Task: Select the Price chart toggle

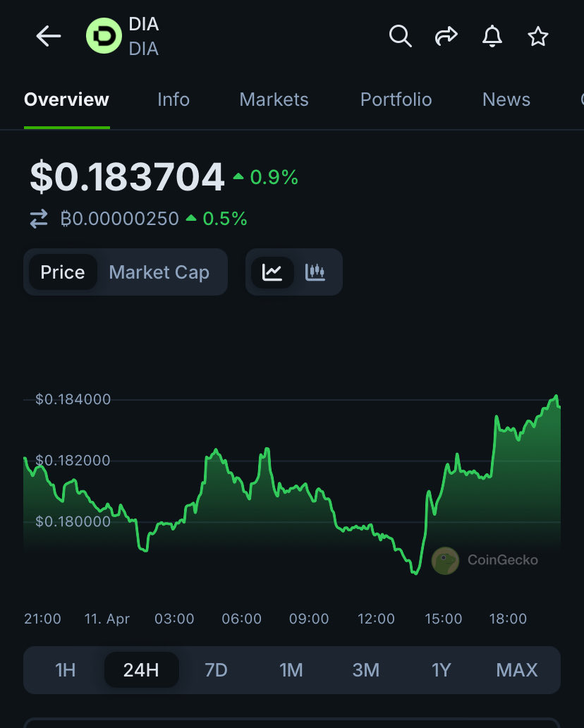Action: tap(63, 272)
